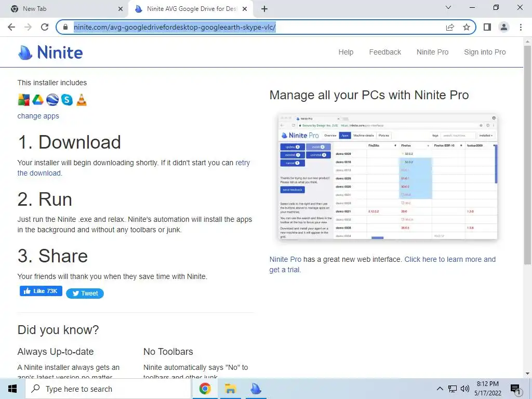Click the VLC cone icon
Viewport: 532px width, 399px height.
tap(82, 100)
